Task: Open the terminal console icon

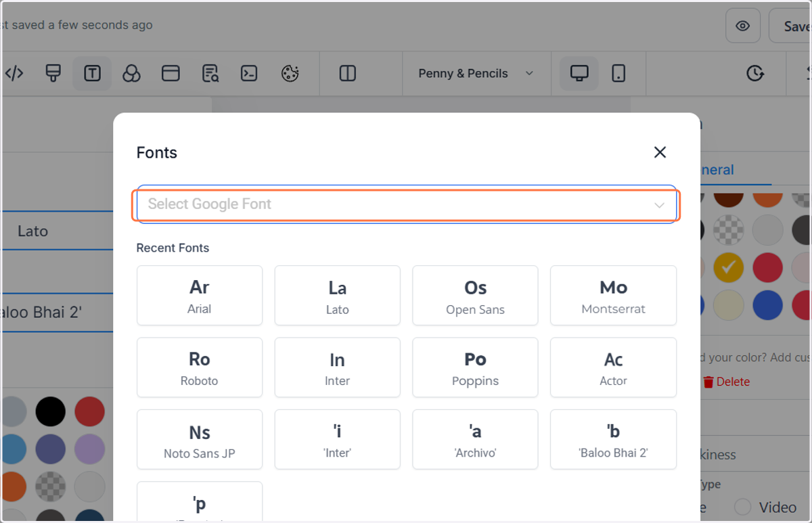Action: click(249, 73)
